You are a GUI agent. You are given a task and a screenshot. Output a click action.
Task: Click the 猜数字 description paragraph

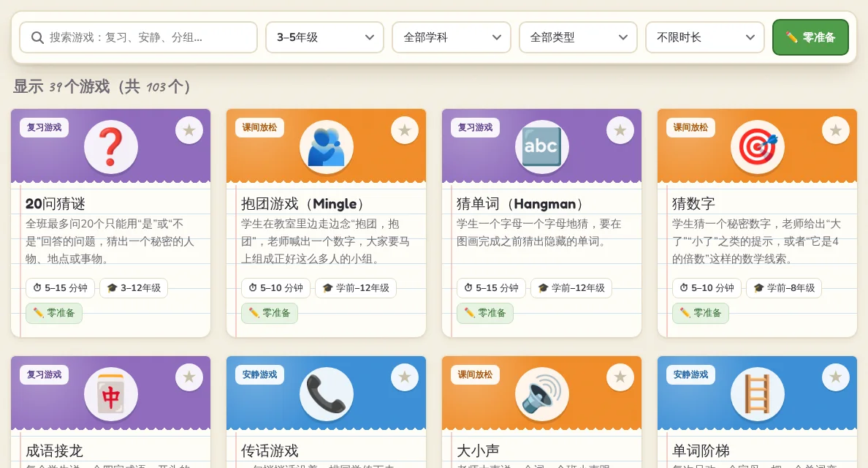coord(757,241)
